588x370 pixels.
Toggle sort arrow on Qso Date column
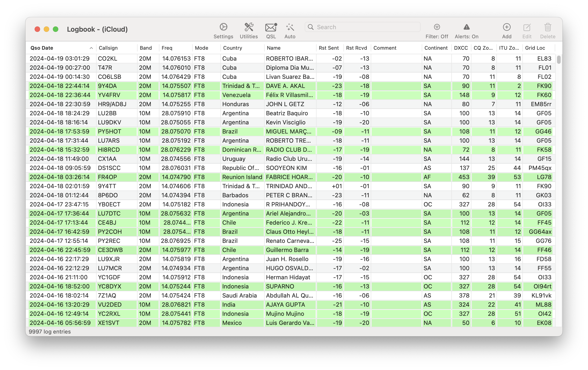pos(91,48)
